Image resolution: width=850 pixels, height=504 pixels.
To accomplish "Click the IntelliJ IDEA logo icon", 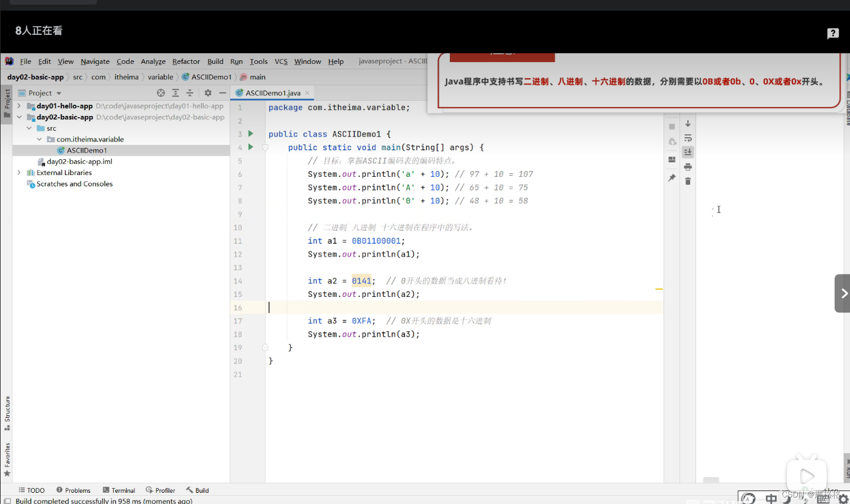I will tap(9, 61).
